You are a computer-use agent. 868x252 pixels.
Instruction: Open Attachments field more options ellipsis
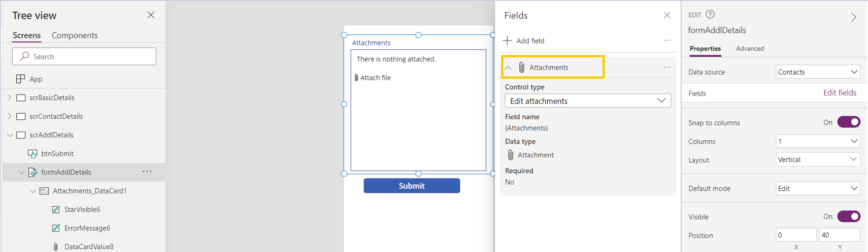667,68
